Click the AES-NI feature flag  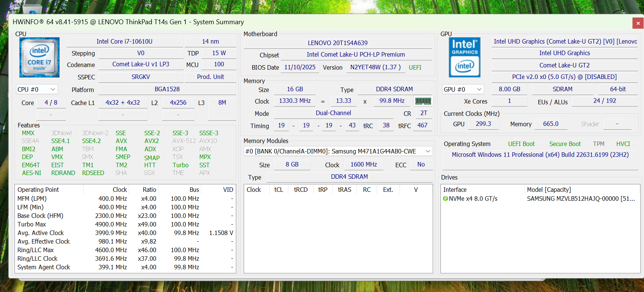(32, 173)
